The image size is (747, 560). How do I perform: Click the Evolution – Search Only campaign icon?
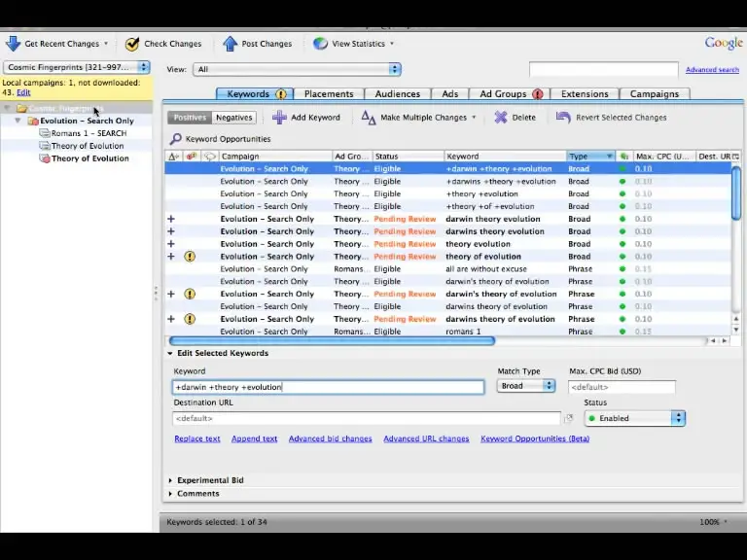click(33, 121)
